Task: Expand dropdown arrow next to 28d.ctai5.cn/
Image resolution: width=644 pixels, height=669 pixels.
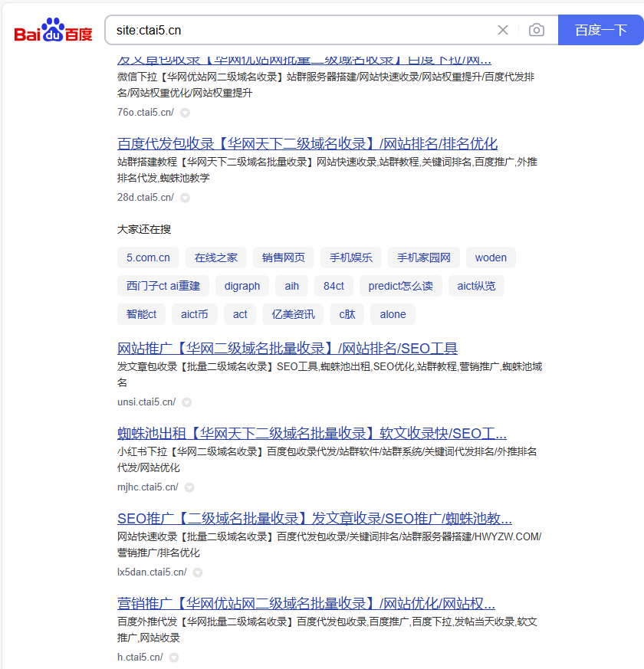Action: pos(185,198)
